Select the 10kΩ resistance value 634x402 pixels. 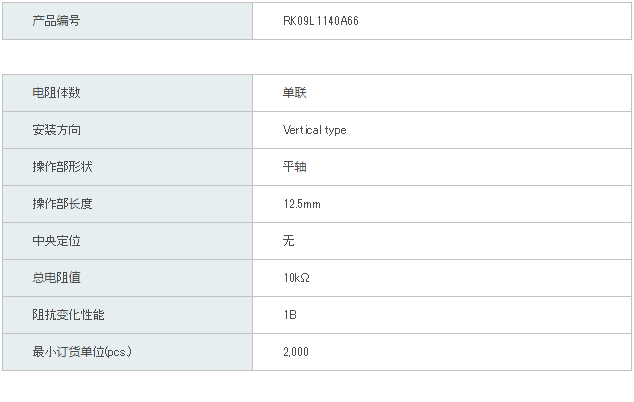coord(296,278)
